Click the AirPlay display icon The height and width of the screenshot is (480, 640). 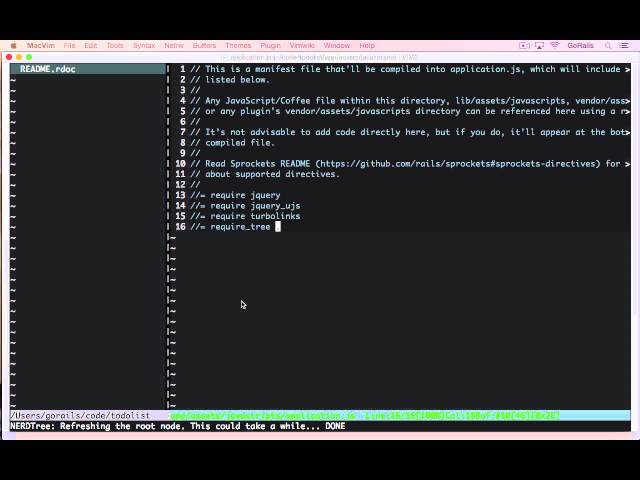pos(539,45)
